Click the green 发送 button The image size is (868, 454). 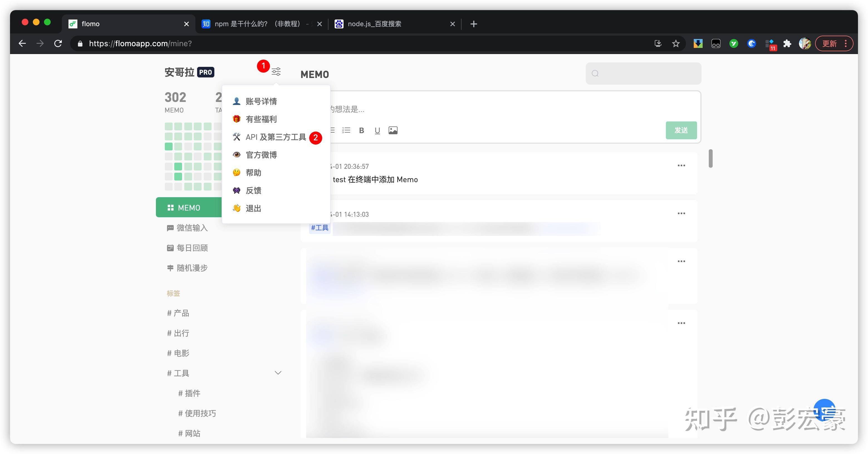point(681,130)
